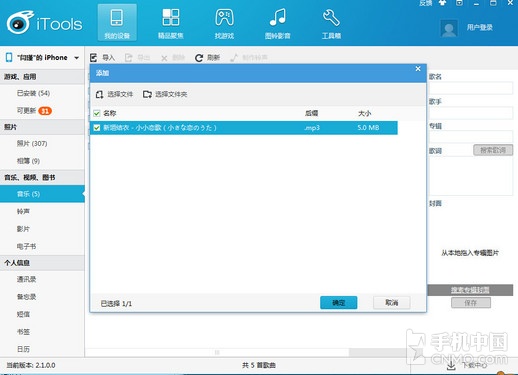This screenshot has height=375, width=518.
Task: Click the feedback link in title bar
Action: click(426, 3)
